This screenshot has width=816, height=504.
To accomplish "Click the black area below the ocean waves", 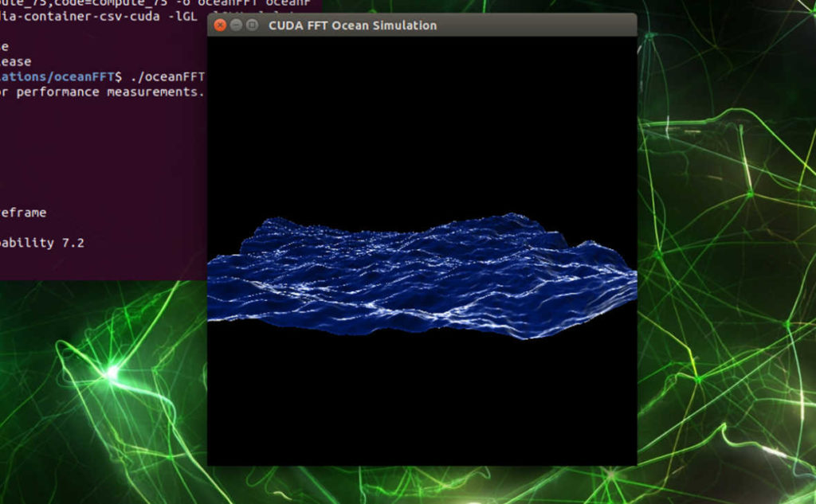I will point(422,398).
